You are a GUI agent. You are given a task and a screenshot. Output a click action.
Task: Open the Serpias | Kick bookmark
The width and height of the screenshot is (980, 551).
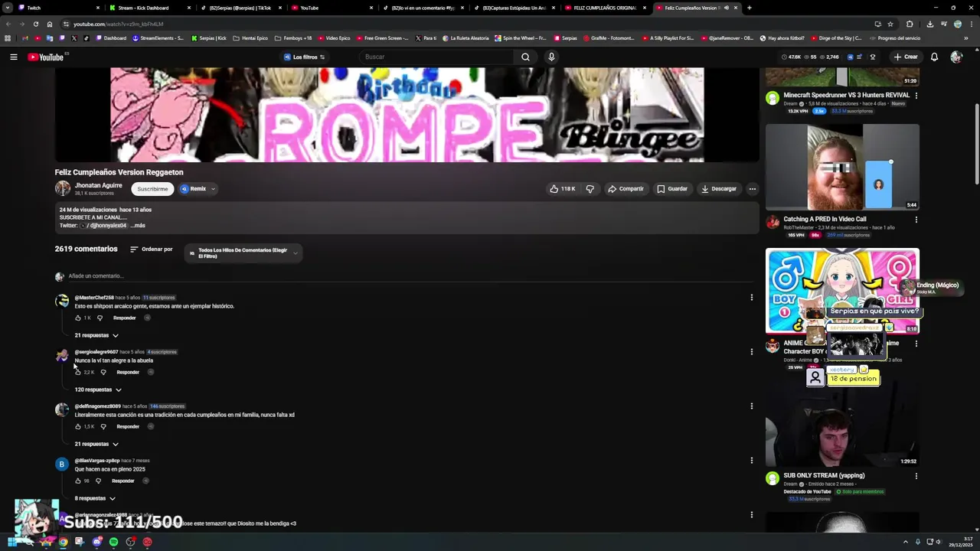208,38
